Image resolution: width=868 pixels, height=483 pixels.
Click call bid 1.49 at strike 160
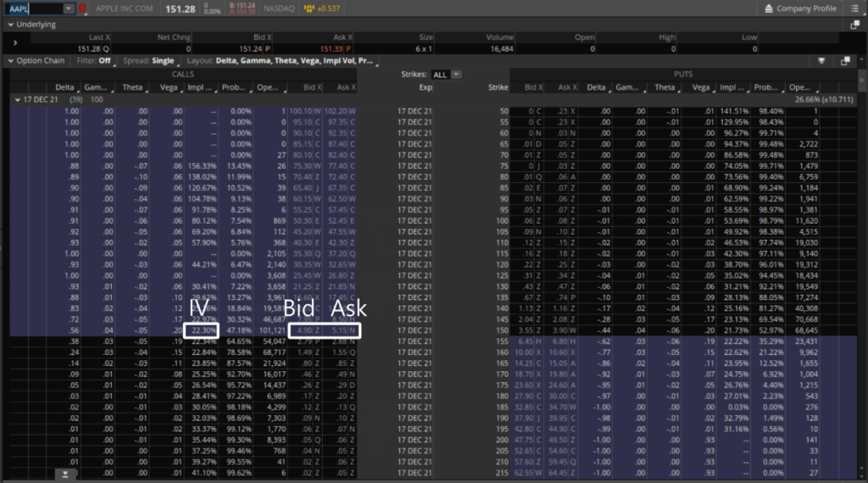coord(304,353)
